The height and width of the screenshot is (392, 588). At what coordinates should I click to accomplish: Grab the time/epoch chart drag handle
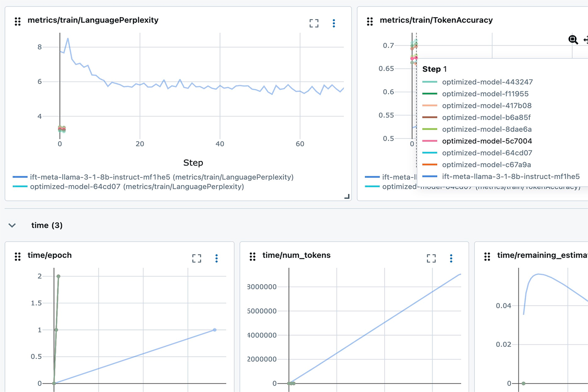click(18, 256)
